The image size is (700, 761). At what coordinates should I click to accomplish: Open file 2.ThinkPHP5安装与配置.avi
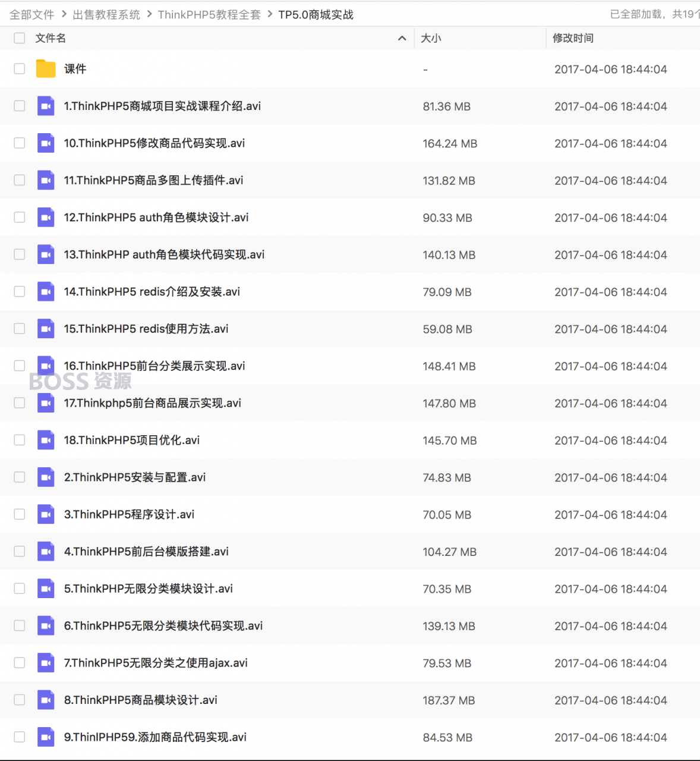pyautogui.click(x=135, y=477)
